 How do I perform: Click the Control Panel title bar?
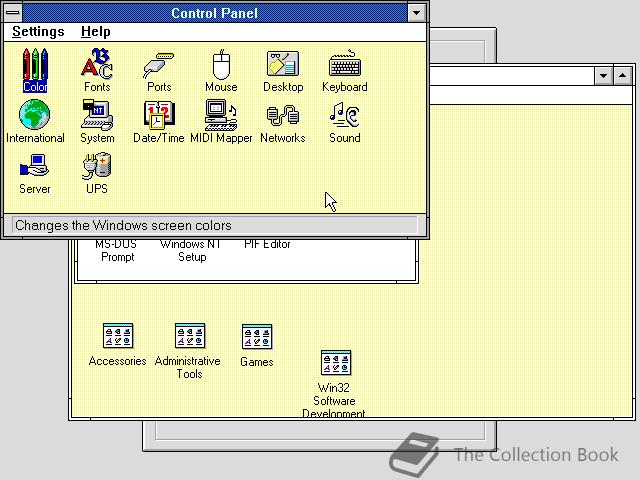click(x=215, y=13)
